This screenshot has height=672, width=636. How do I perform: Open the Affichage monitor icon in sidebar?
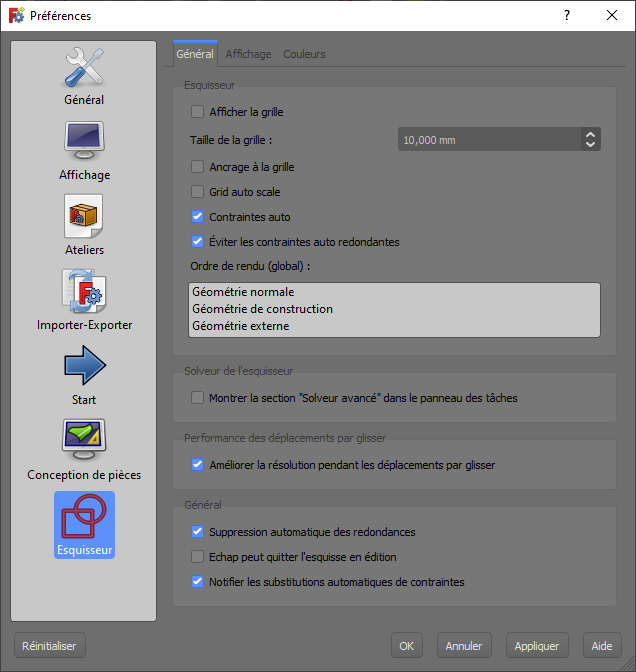(x=84, y=141)
